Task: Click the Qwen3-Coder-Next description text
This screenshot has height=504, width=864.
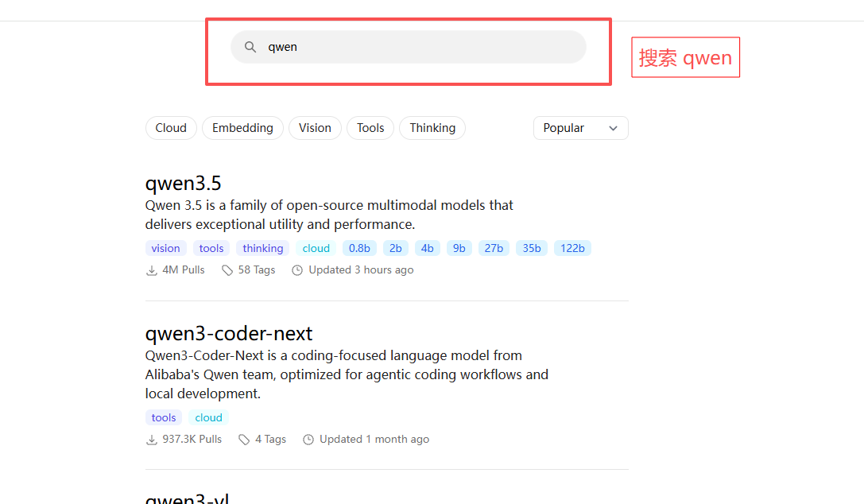Action: (x=347, y=374)
